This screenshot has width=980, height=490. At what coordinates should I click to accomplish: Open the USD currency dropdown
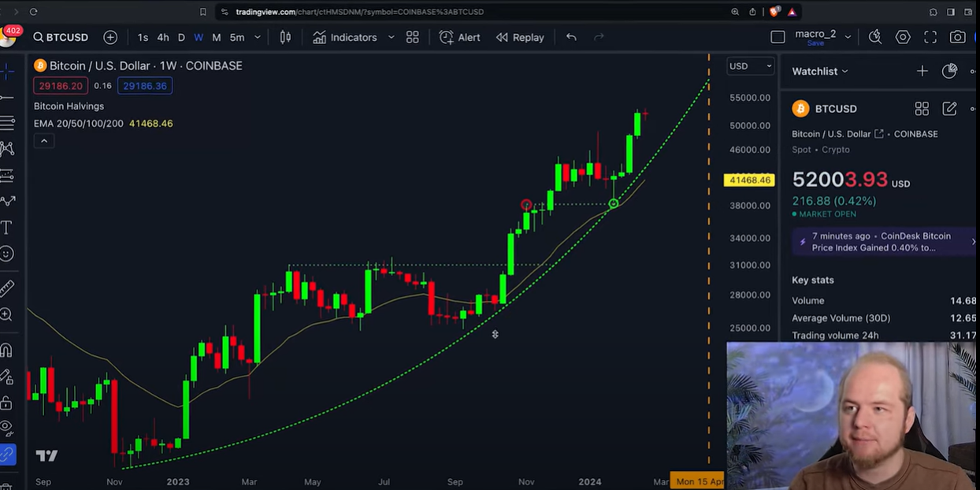coord(751,66)
